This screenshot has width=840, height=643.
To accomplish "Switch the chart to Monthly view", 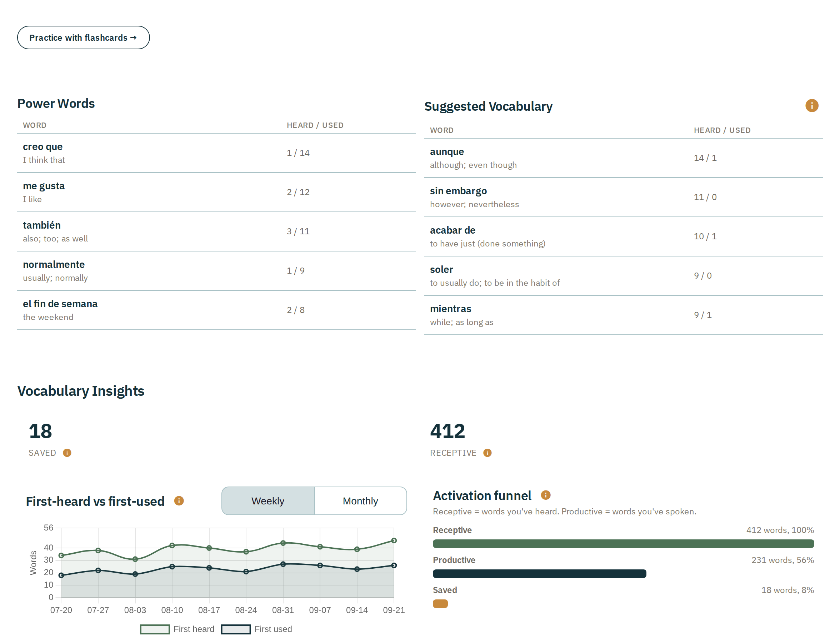I will coord(360,500).
